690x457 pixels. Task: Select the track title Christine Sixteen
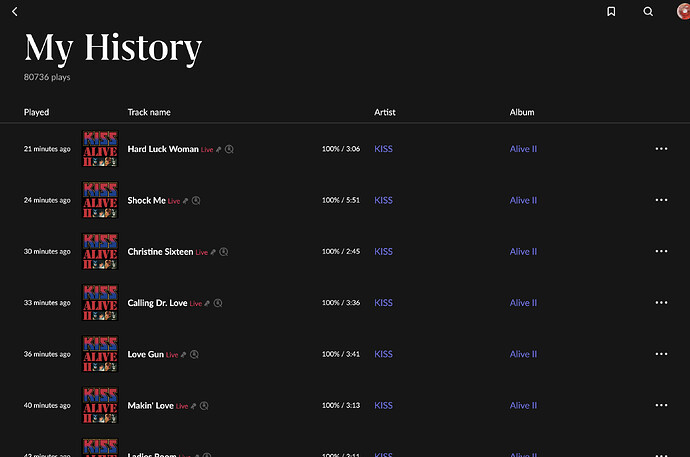point(160,252)
